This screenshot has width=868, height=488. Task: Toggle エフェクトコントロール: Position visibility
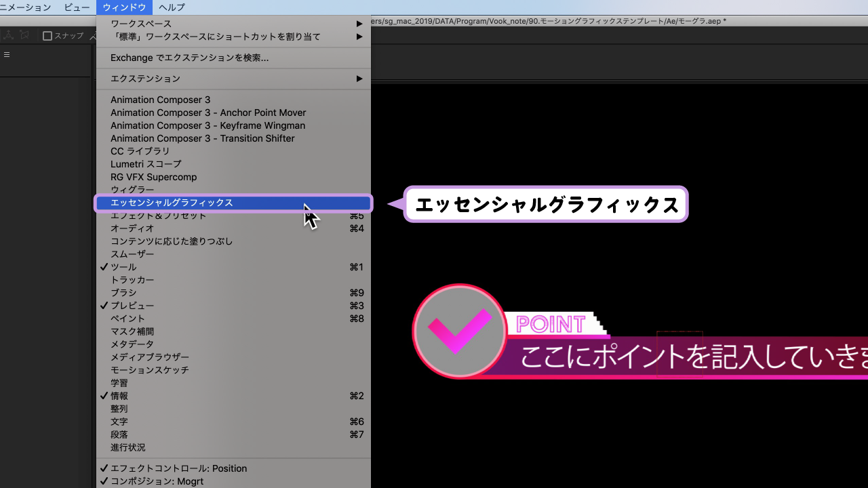pos(178,468)
